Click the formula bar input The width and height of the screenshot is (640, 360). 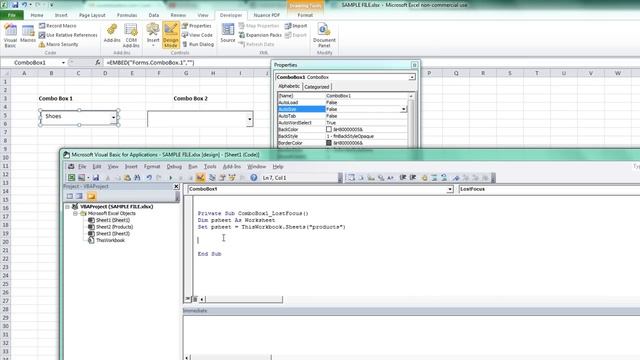186,63
